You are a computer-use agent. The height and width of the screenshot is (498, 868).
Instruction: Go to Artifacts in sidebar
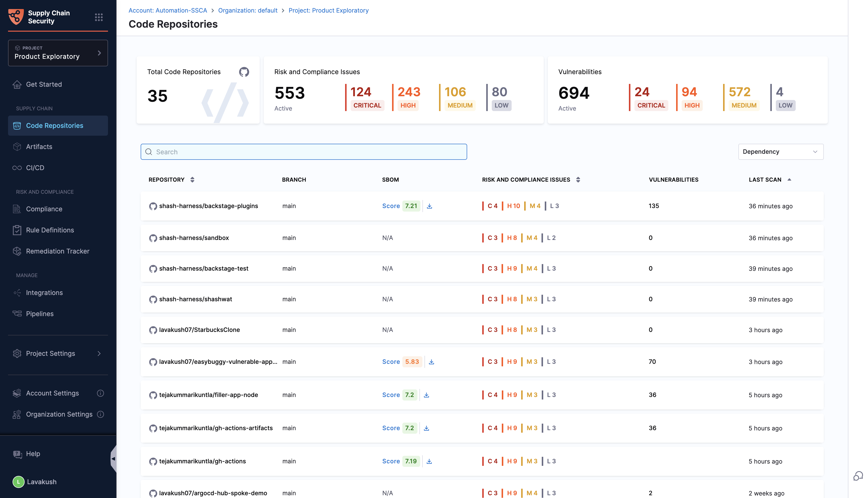[39, 146]
